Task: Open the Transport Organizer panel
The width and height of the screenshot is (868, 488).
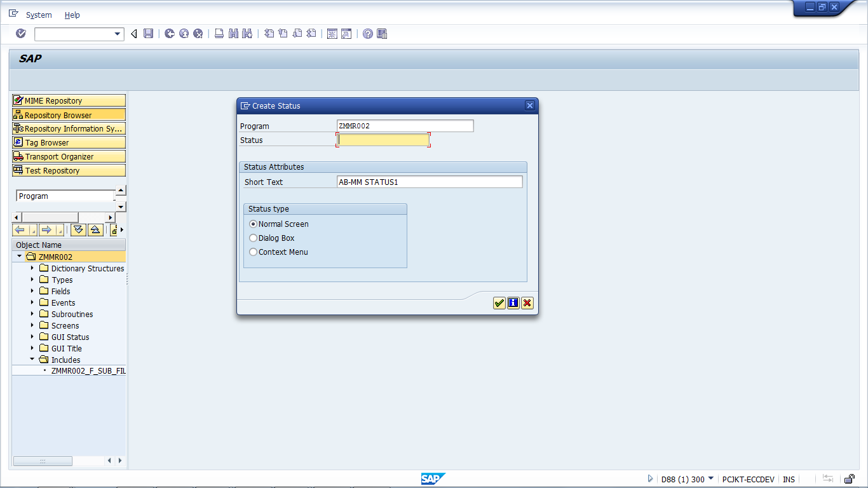Action: (x=69, y=156)
